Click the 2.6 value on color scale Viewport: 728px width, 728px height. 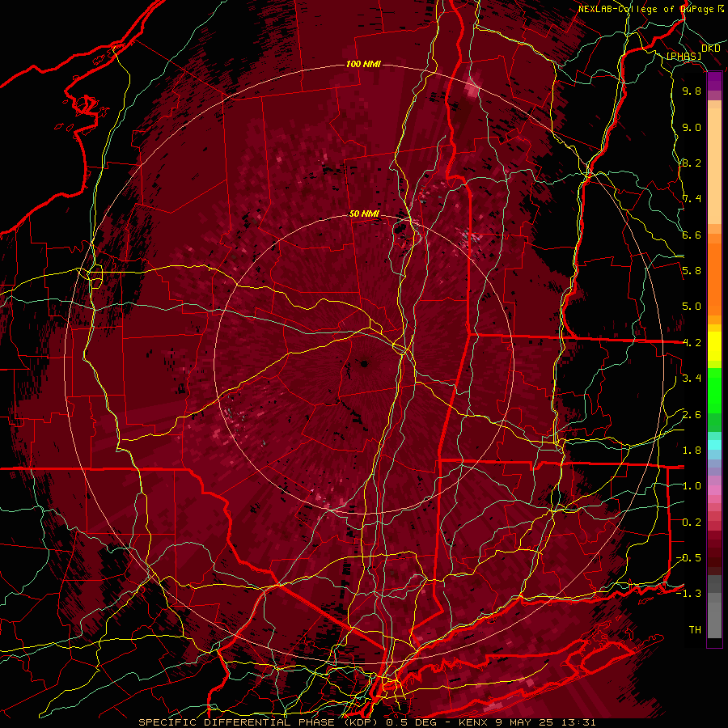[692, 415]
